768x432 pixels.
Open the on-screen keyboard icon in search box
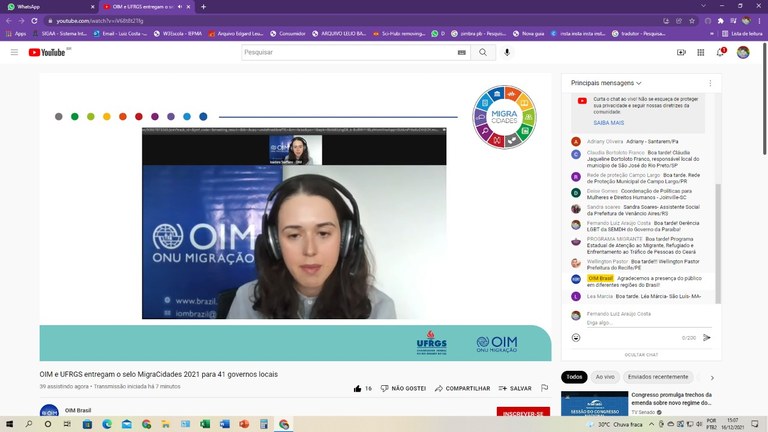click(x=461, y=52)
